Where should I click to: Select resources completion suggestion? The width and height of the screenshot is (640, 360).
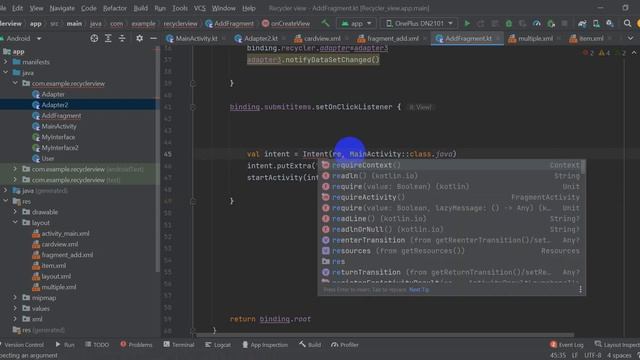451,251
